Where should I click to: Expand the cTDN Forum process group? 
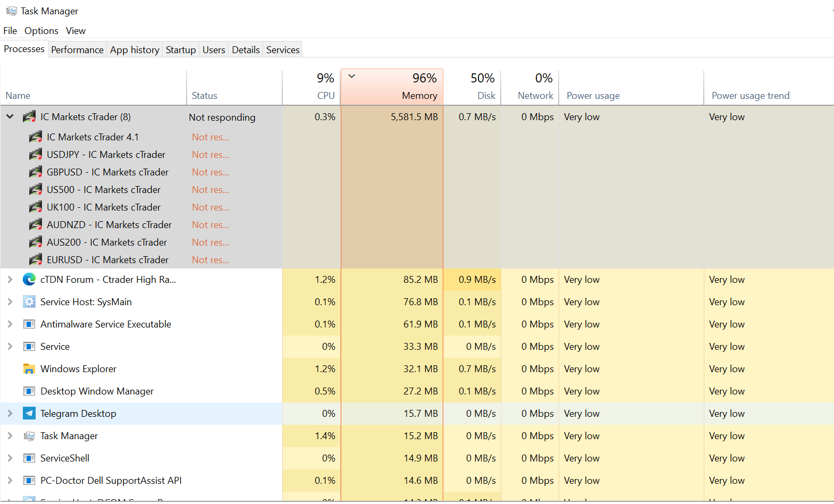pyautogui.click(x=10, y=280)
